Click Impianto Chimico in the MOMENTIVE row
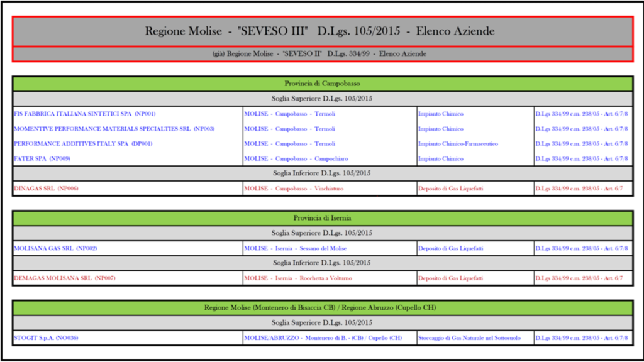This screenshot has height=362, width=644. [441, 129]
